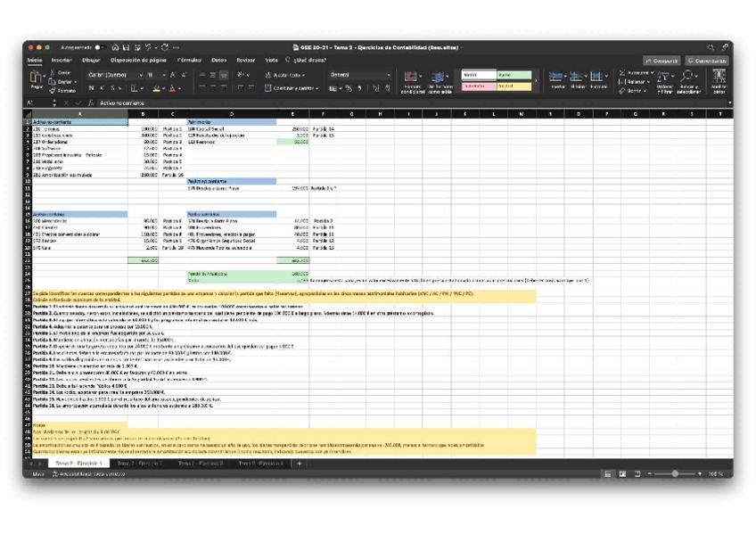Toggle the Autoguardado switch
Screen dimensions: 756x534
(x=98, y=47)
